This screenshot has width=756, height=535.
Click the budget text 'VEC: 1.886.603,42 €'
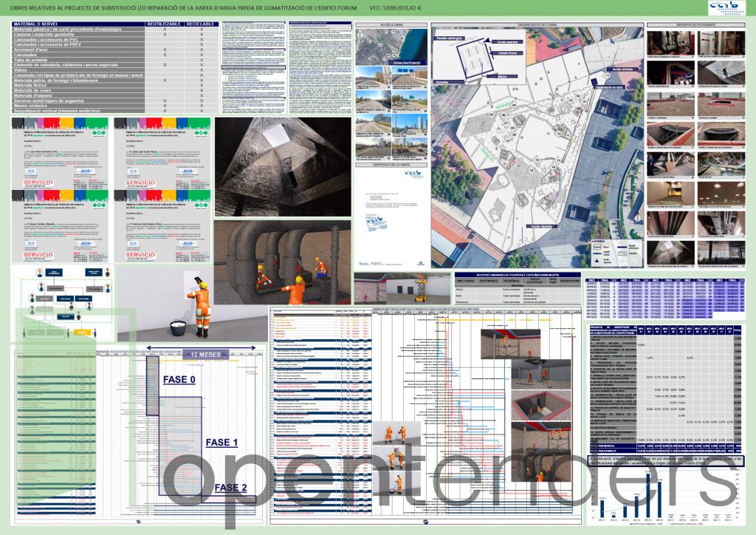396,7
